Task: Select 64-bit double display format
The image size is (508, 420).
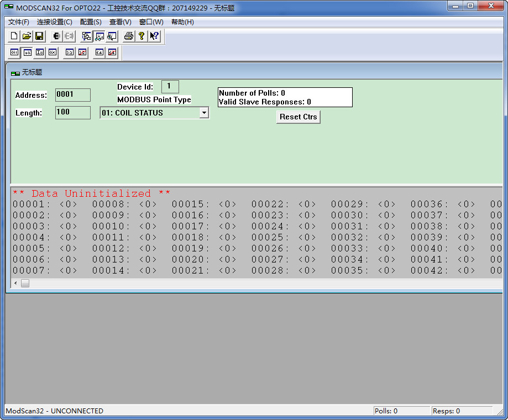Action: click(x=101, y=53)
